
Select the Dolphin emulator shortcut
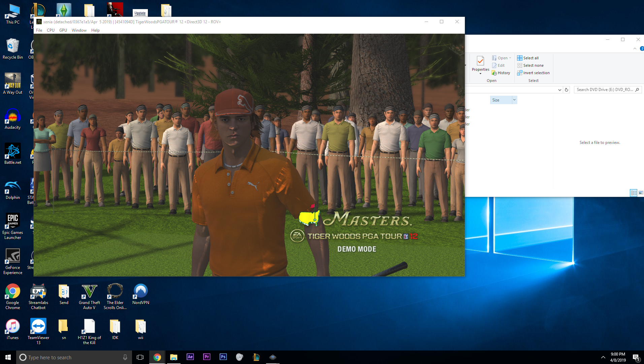tap(13, 189)
